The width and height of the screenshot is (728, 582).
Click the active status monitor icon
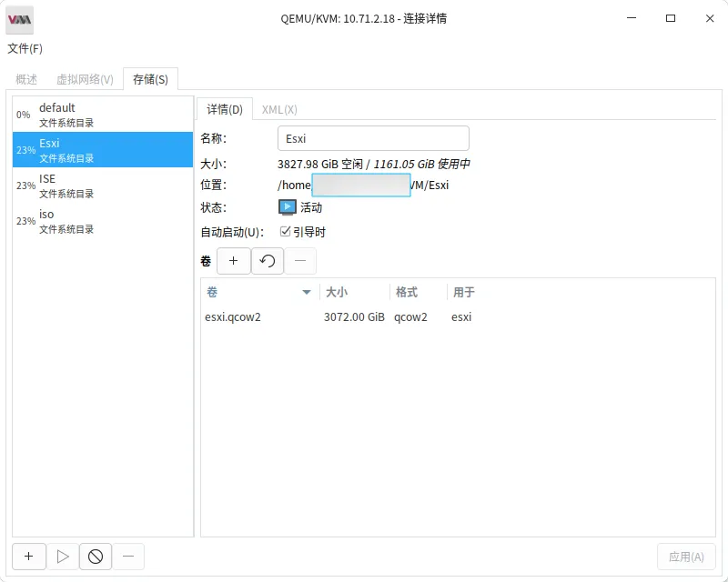(288, 207)
